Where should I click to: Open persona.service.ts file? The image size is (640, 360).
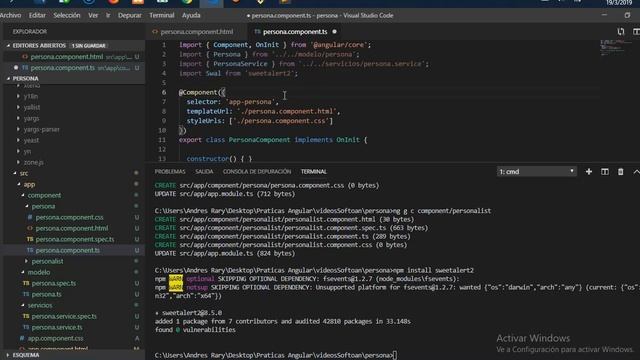coord(73,327)
